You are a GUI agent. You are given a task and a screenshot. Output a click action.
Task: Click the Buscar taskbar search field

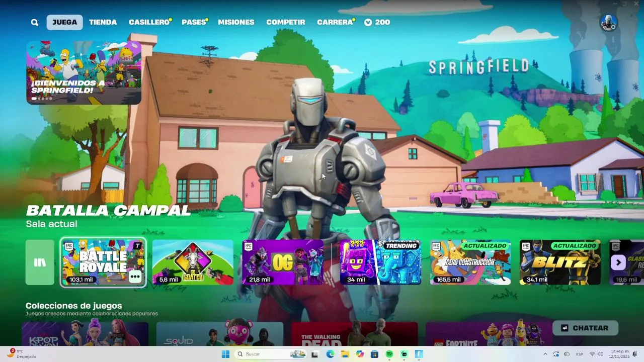[271, 354]
